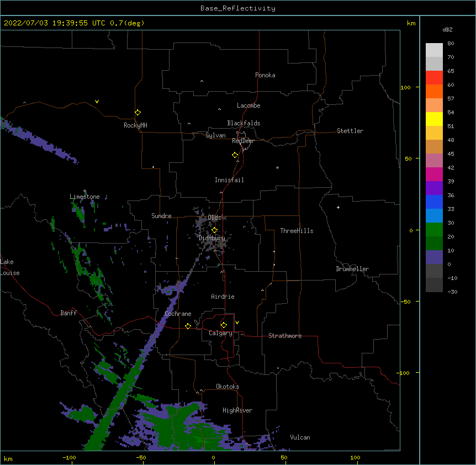
Task: Click the dBZ legend heading
Action: [447, 30]
